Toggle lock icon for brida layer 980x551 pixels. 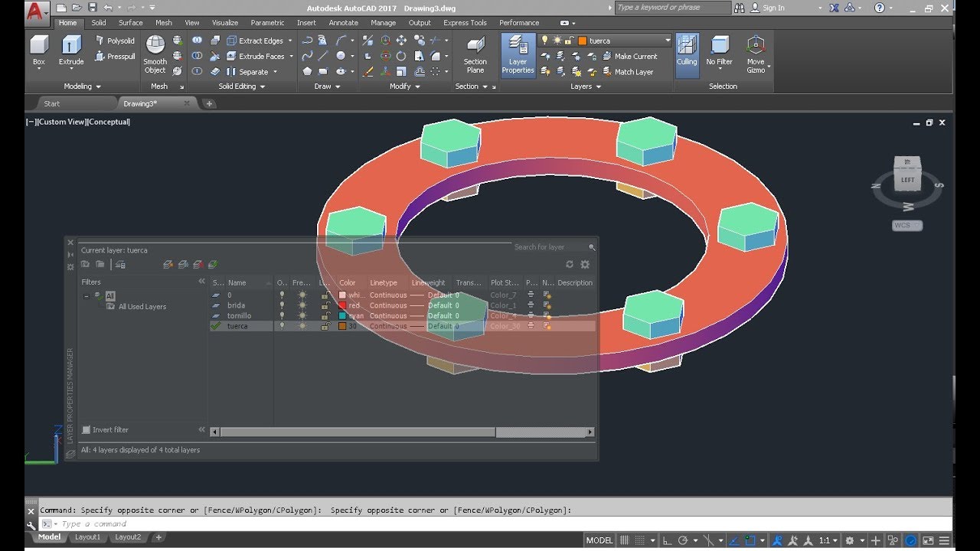point(325,305)
